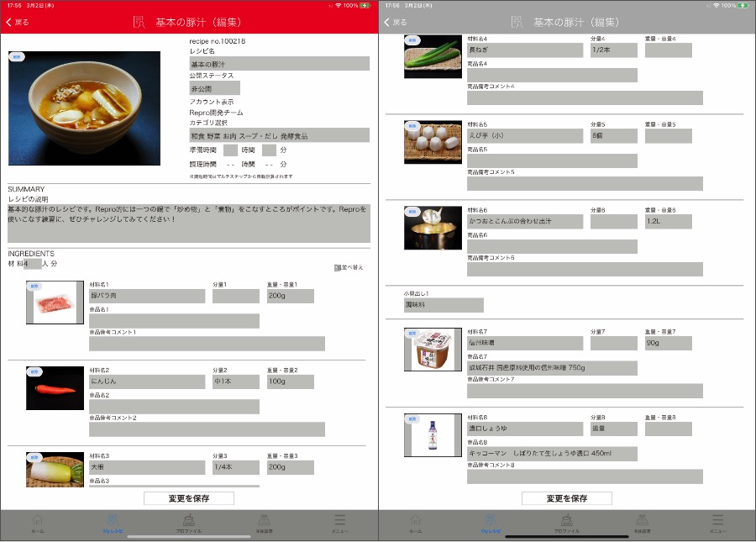The width and height of the screenshot is (756, 542).
Task: Tap the 並べ替え sort icon in ingredients
Action: [338, 267]
